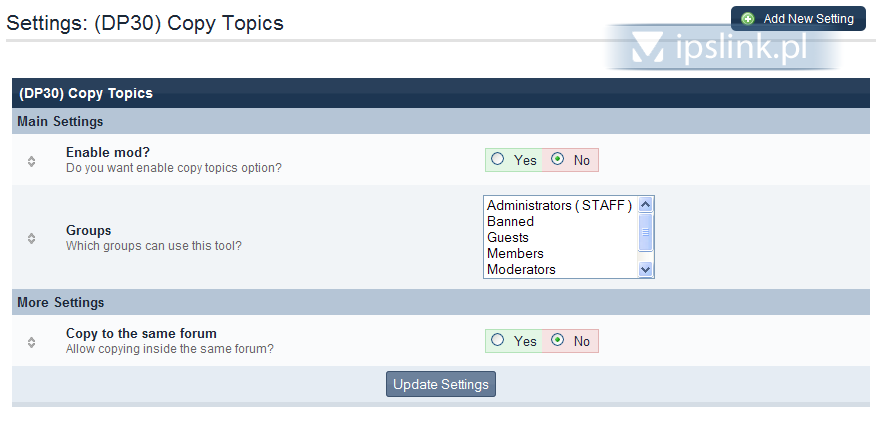The height and width of the screenshot is (445, 889).
Task: Choose Members in the Groups list
Action: point(515,253)
